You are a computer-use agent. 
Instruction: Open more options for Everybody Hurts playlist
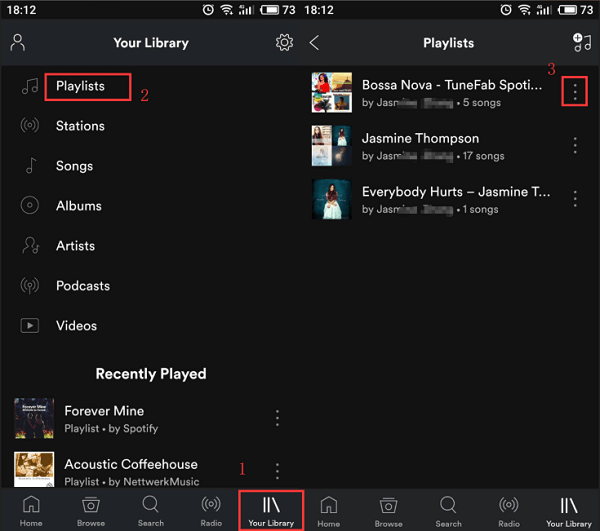(575, 199)
